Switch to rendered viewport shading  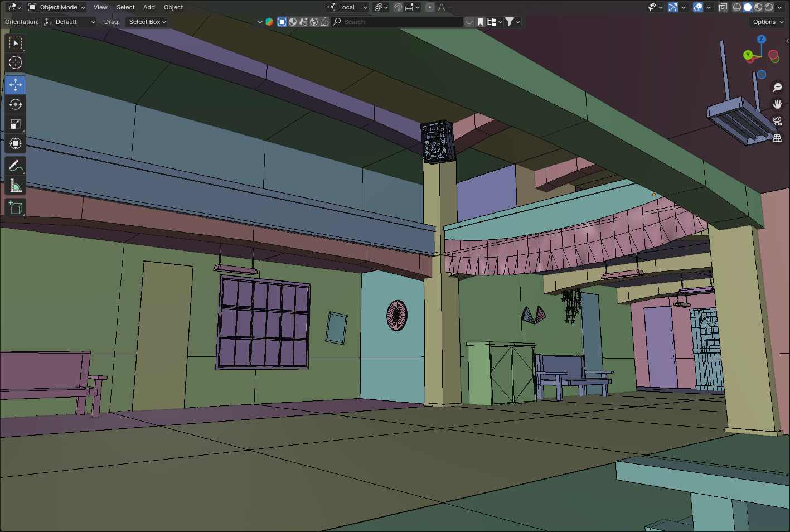pyautogui.click(x=769, y=7)
